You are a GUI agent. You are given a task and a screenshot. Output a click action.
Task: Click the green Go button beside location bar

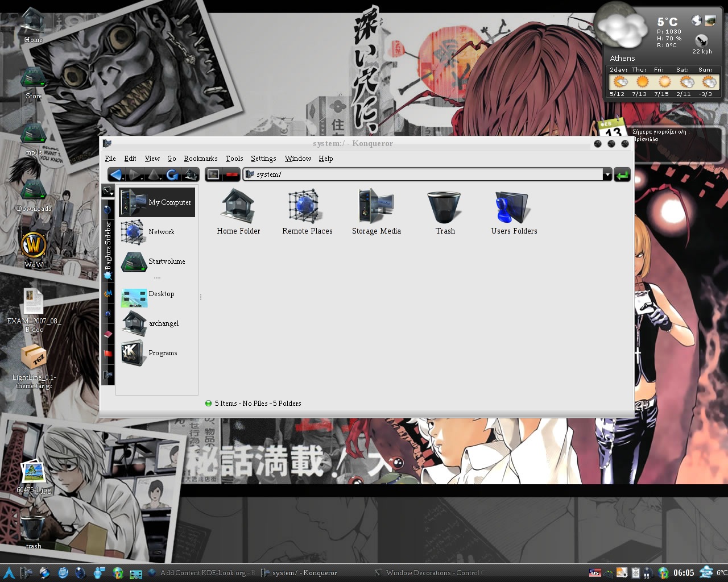[622, 174]
